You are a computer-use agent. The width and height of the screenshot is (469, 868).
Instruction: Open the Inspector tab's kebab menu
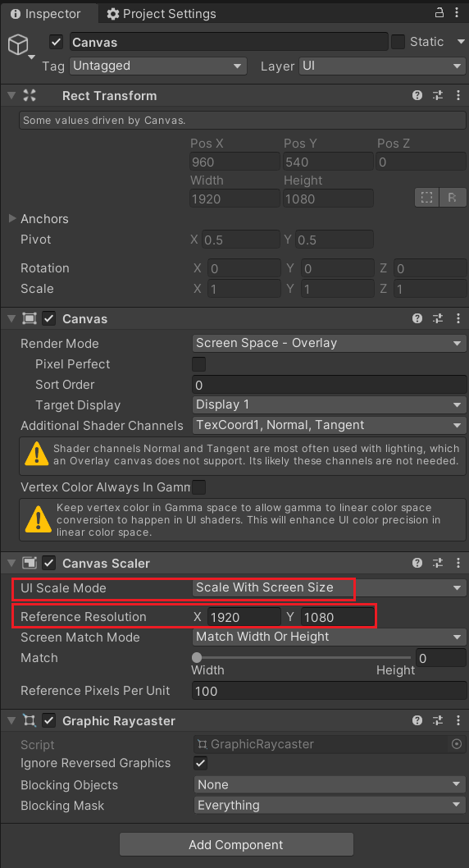(x=457, y=13)
